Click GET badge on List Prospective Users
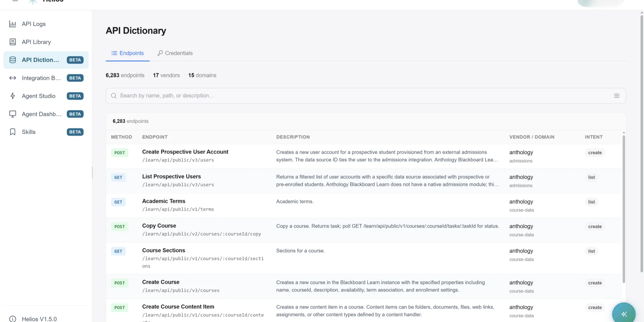Image resolution: width=644 pixels, height=322 pixels. [x=118, y=177]
